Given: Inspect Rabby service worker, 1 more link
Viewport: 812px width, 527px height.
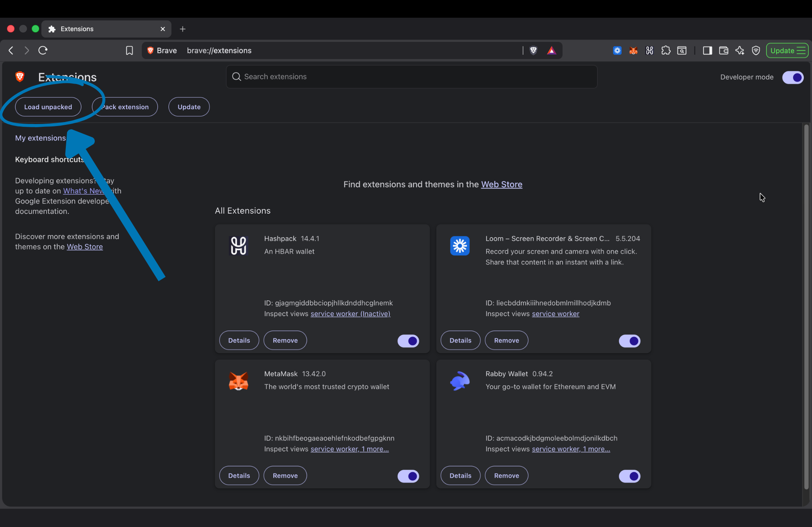Looking at the screenshot, I should [x=571, y=449].
